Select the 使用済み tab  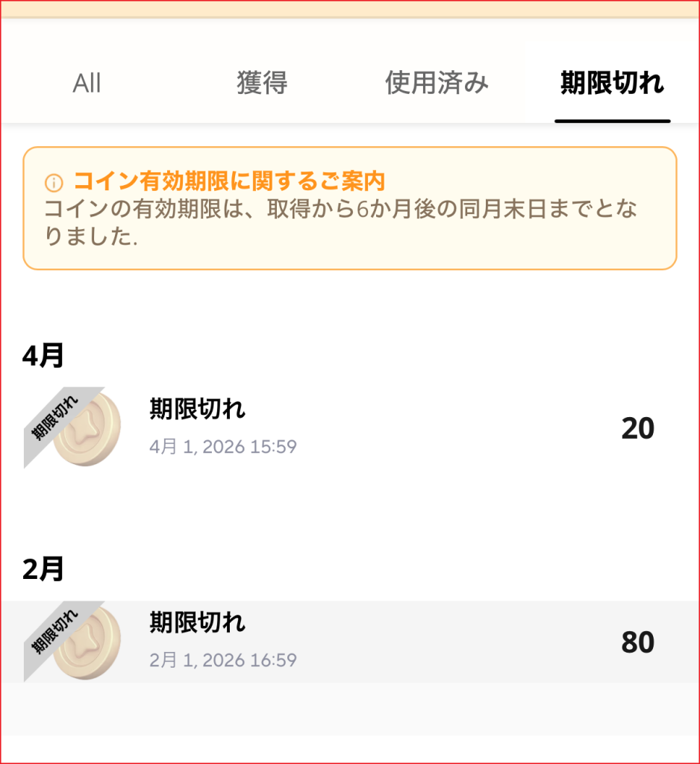(x=437, y=83)
